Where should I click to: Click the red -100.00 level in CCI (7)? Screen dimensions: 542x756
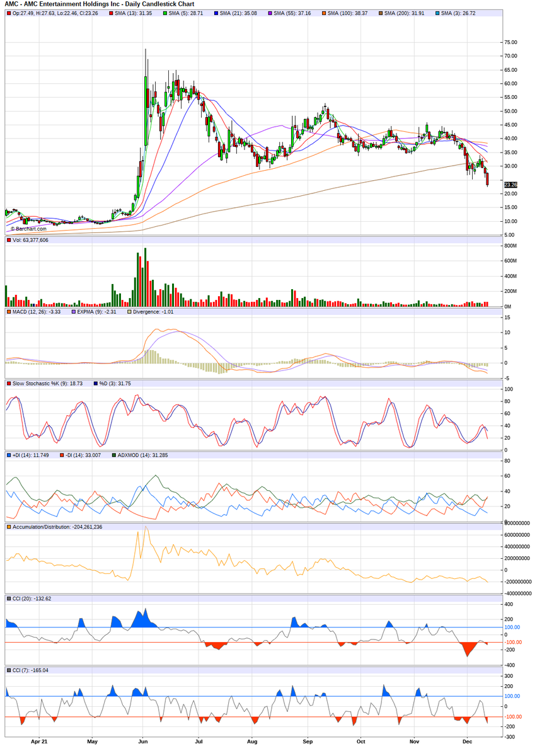click(x=512, y=716)
